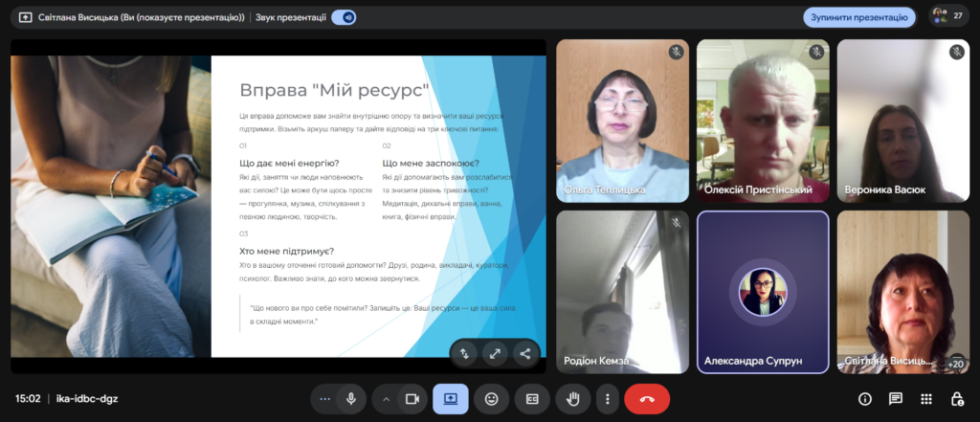Expand video options chevron beside the camera

[x=387, y=399]
